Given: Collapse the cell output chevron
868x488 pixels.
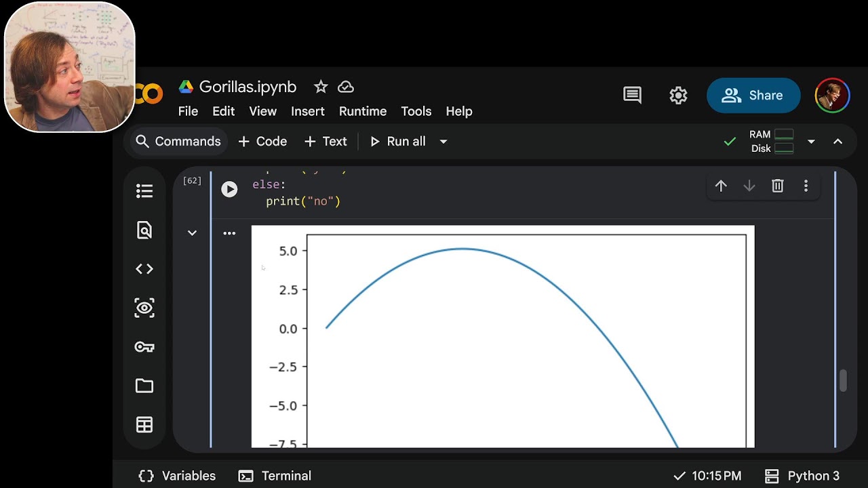Looking at the screenshot, I should click(192, 233).
